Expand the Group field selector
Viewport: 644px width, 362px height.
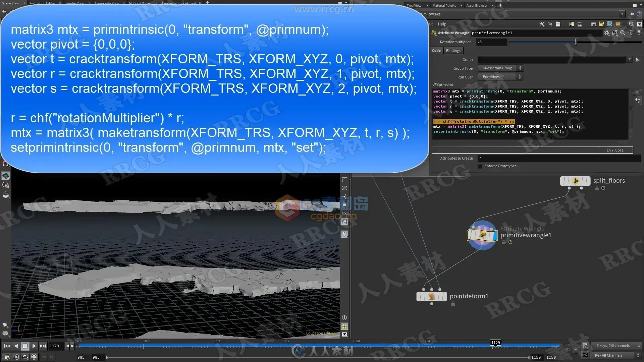(629, 59)
